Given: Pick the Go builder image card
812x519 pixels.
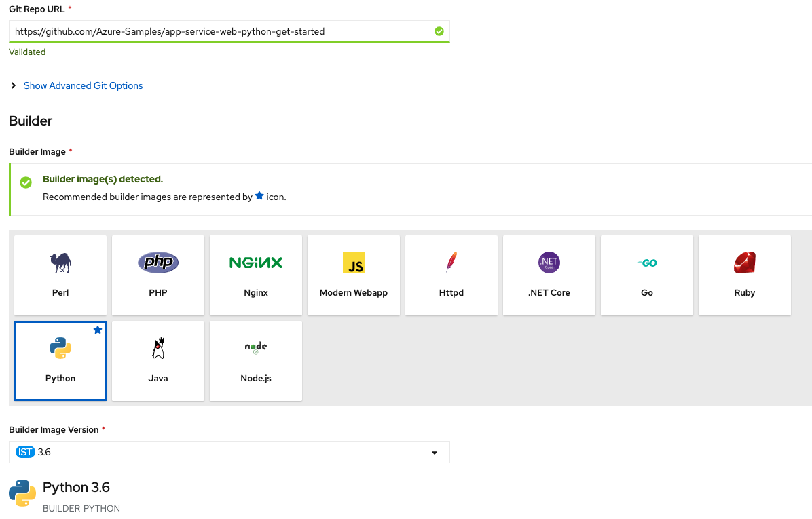Looking at the screenshot, I should coord(647,275).
